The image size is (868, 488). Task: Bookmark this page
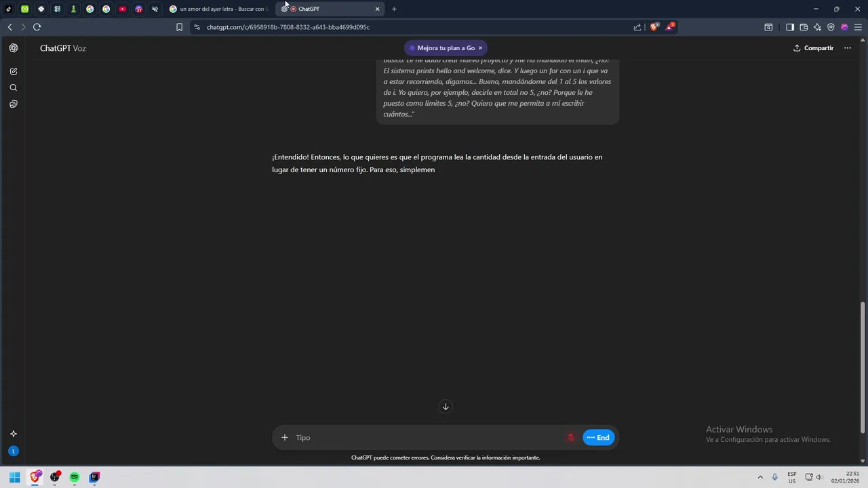click(179, 27)
